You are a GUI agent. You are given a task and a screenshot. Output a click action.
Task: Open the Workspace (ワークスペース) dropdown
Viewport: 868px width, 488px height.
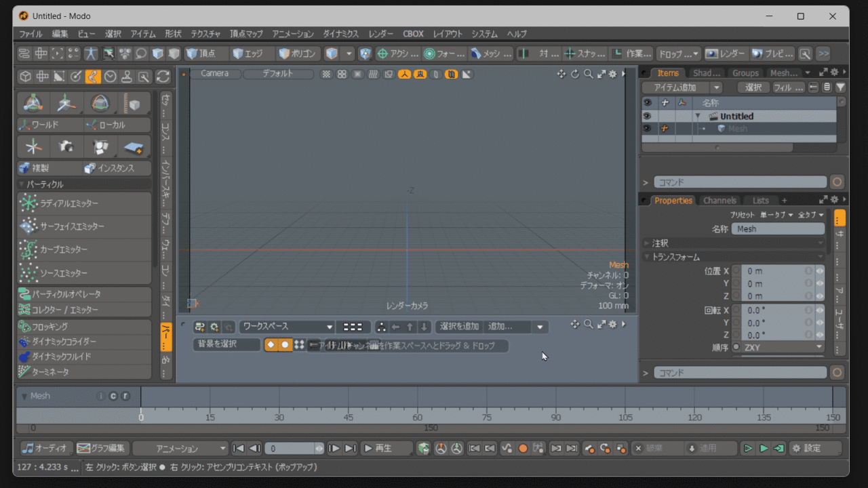pyautogui.click(x=288, y=327)
